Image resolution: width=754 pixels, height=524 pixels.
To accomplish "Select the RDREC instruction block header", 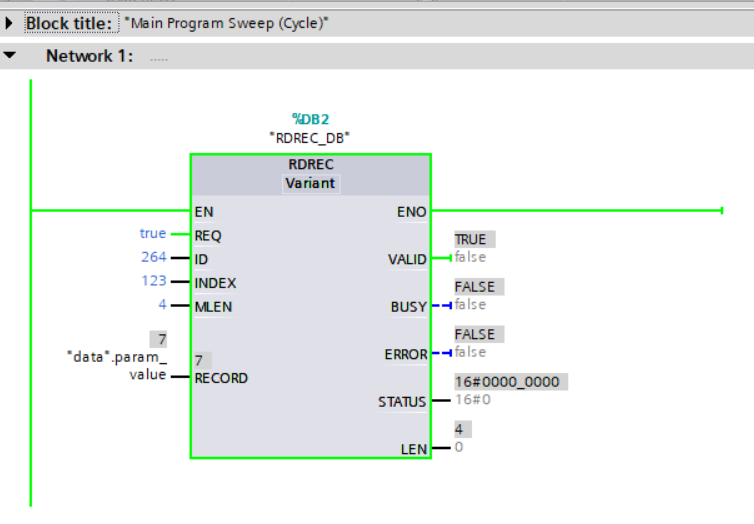I will click(310, 166).
